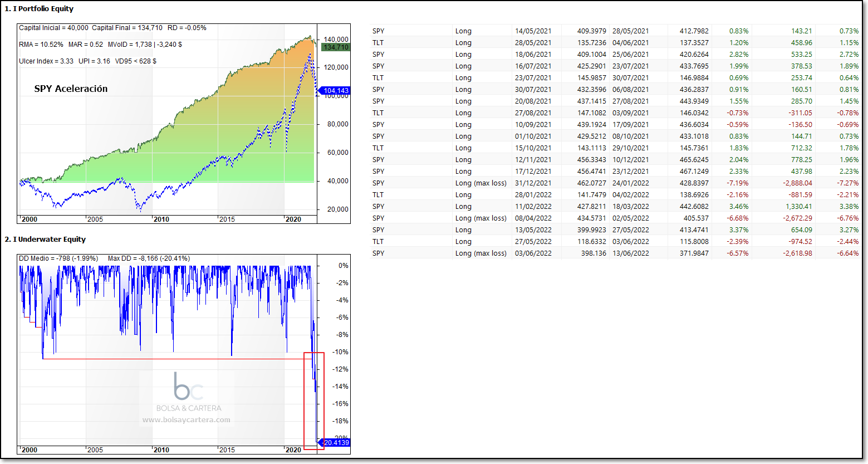Click entry price 409.3979 cell

592,31
